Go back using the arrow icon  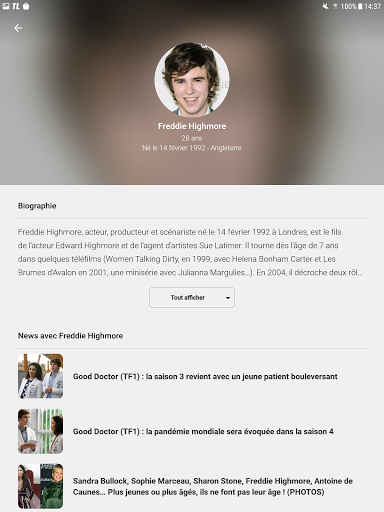tap(18, 28)
